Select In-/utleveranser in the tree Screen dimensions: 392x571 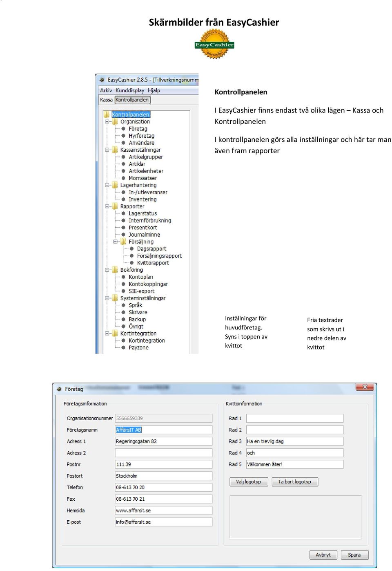coord(148,192)
